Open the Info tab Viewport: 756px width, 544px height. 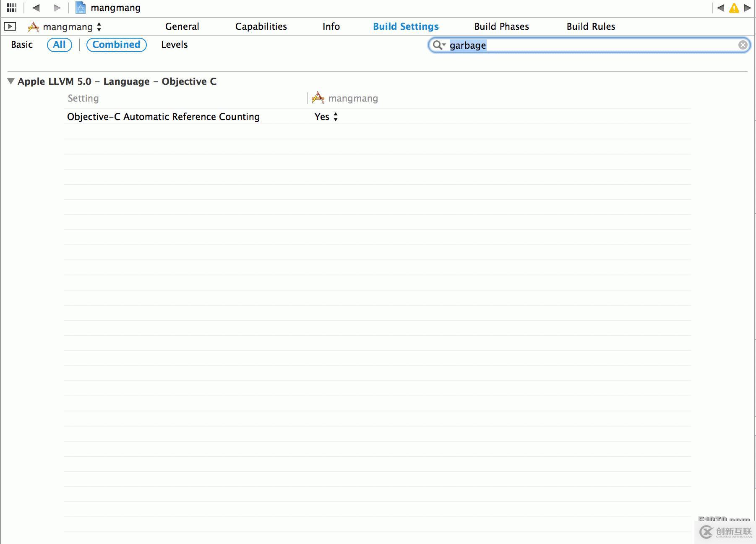(x=331, y=26)
